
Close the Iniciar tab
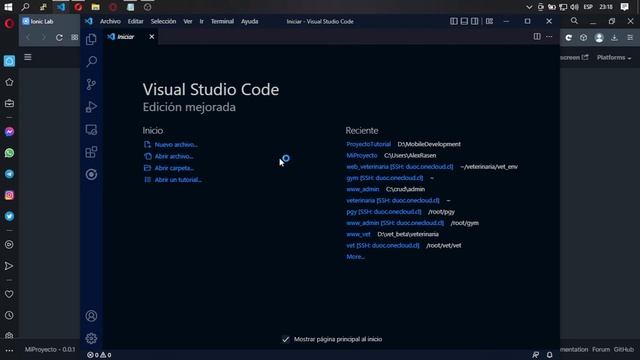[x=152, y=37]
